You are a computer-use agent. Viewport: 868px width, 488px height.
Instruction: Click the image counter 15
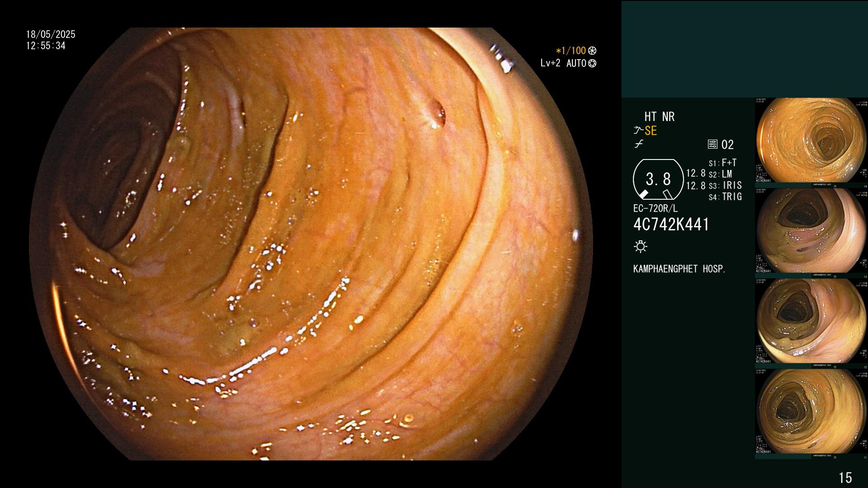(x=845, y=478)
